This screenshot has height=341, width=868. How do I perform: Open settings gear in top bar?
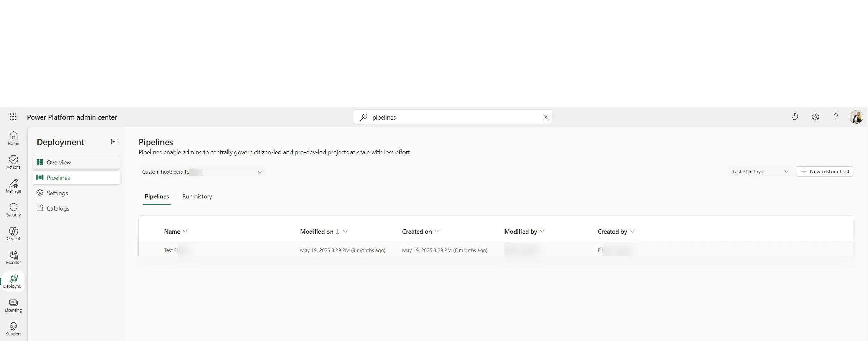point(816,117)
